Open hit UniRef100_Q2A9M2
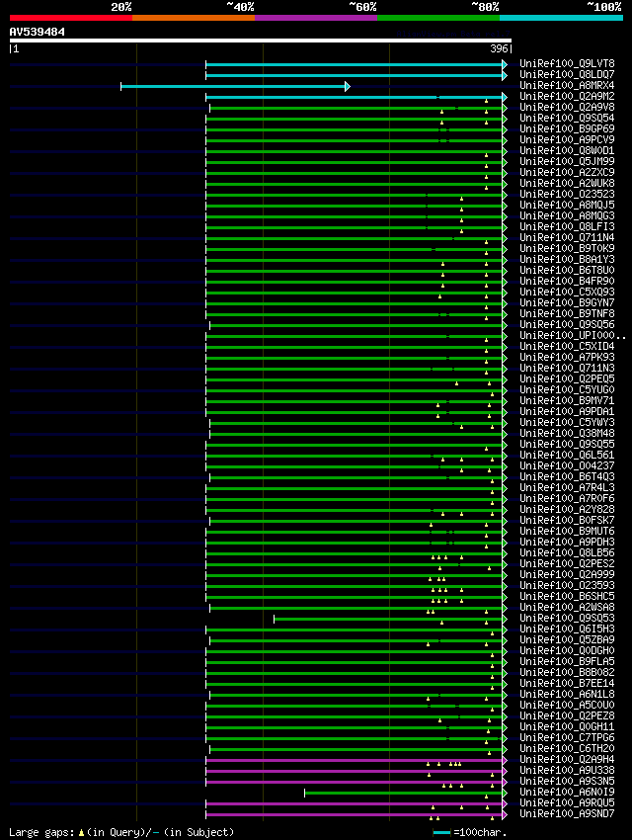Image resolution: width=632 pixels, height=840 pixels. click(567, 97)
